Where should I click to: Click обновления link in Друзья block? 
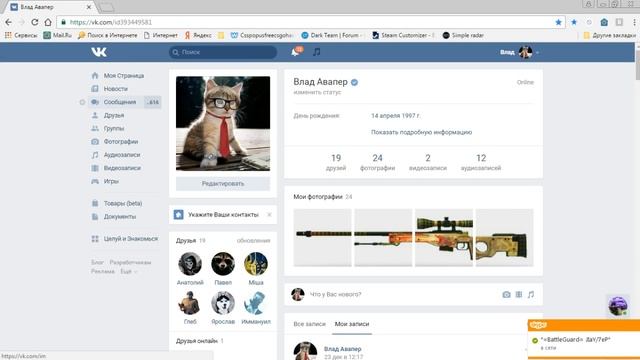point(253,240)
